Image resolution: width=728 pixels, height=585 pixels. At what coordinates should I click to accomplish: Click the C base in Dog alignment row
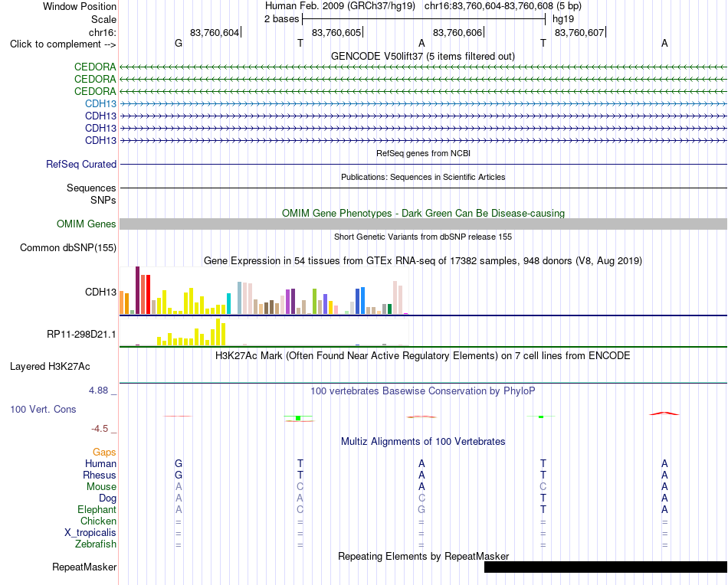point(421,498)
